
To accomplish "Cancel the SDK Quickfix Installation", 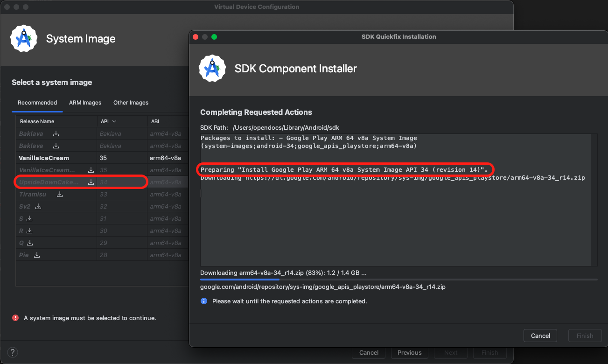I will click(x=540, y=336).
